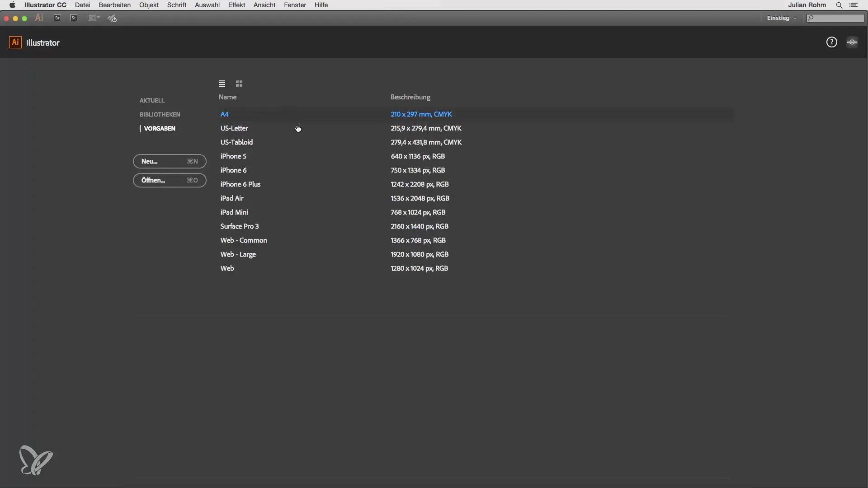Click the Julian Rohm user name

pyautogui.click(x=807, y=5)
